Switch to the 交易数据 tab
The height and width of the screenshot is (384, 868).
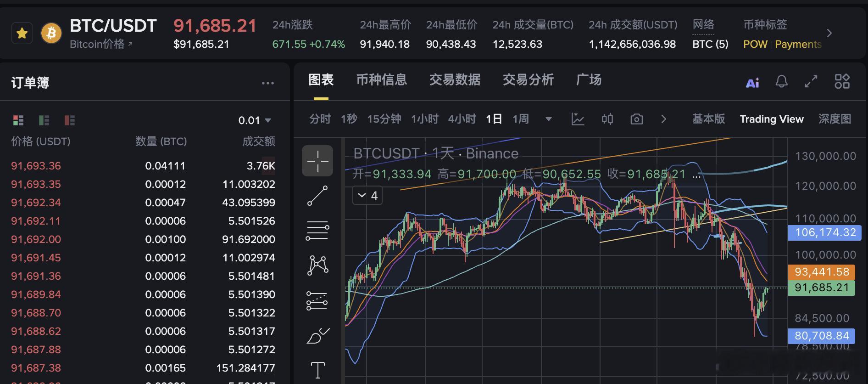click(x=455, y=80)
